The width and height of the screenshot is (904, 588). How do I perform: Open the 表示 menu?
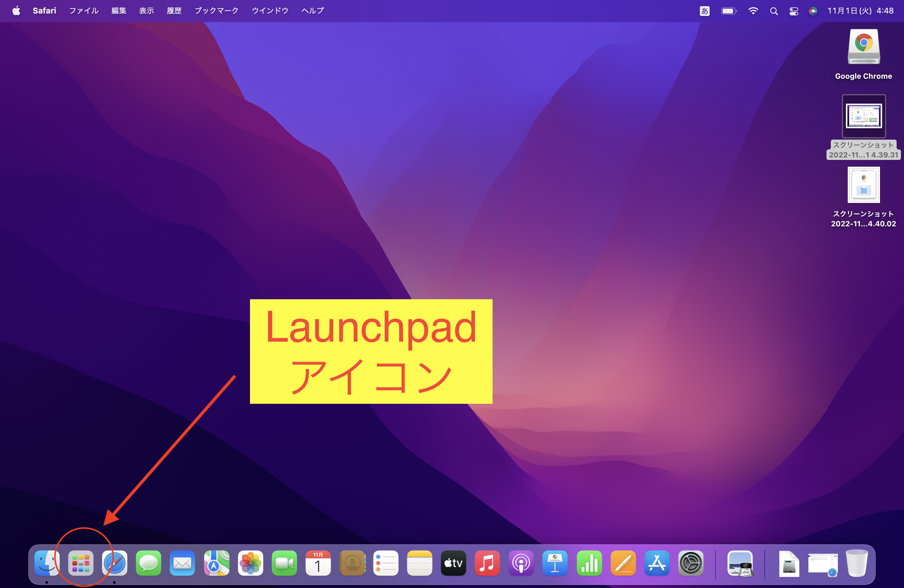click(x=147, y=11)
